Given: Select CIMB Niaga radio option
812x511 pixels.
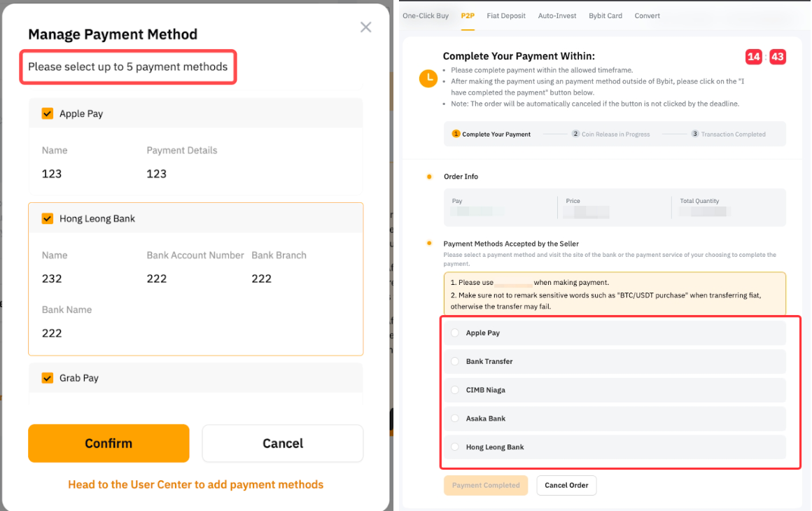Looking at the screenshot, I should pos(456,390).
